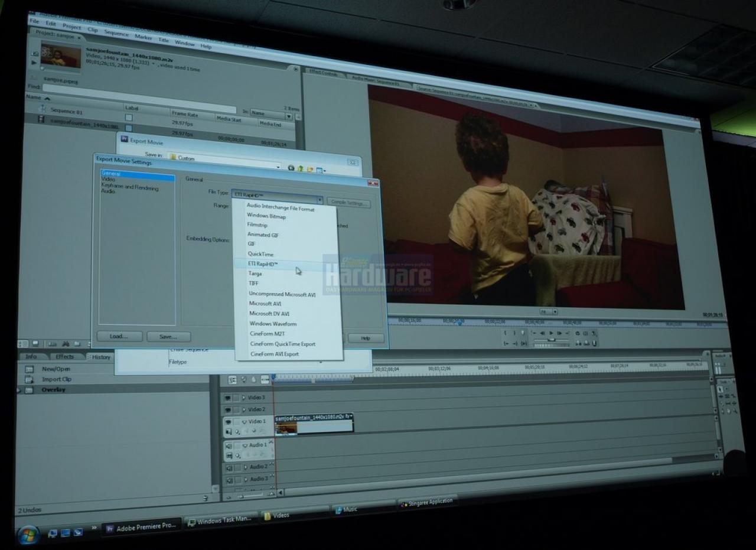Screen dimensions: 756x550
Task: Toggle Video 2 track visibility eye
Action: pyautogui.click(x=227, y=409)
